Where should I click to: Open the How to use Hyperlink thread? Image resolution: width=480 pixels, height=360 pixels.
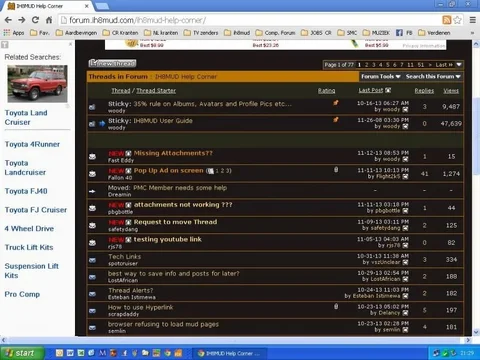coord(140,307)
